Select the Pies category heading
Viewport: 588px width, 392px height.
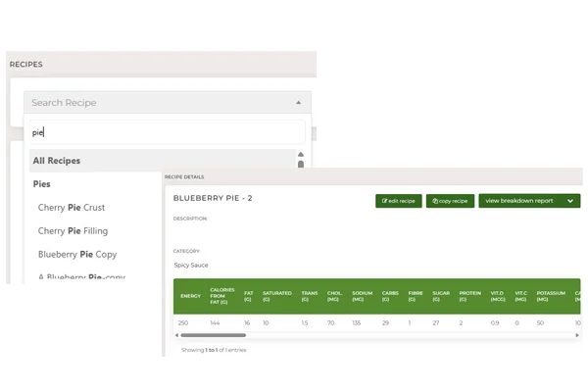click(x=41, y=184)
